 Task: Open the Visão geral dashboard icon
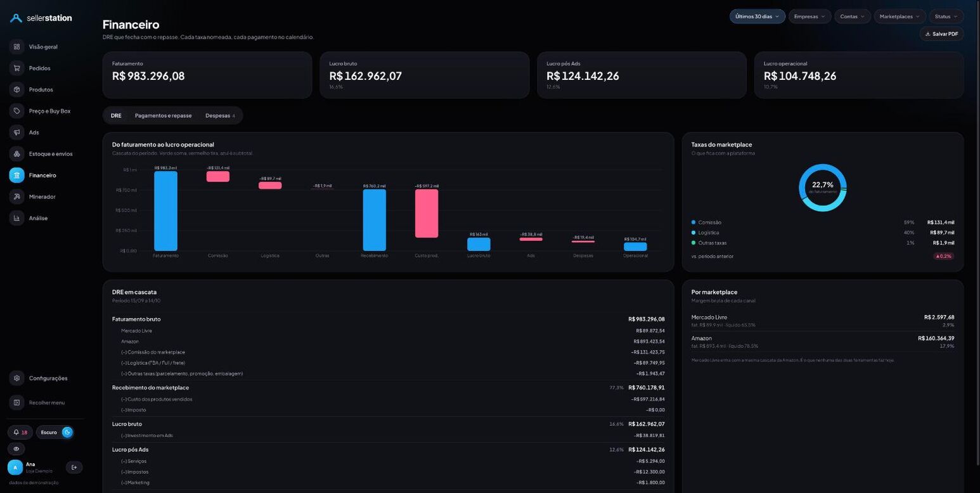click(x=16, y=47)
